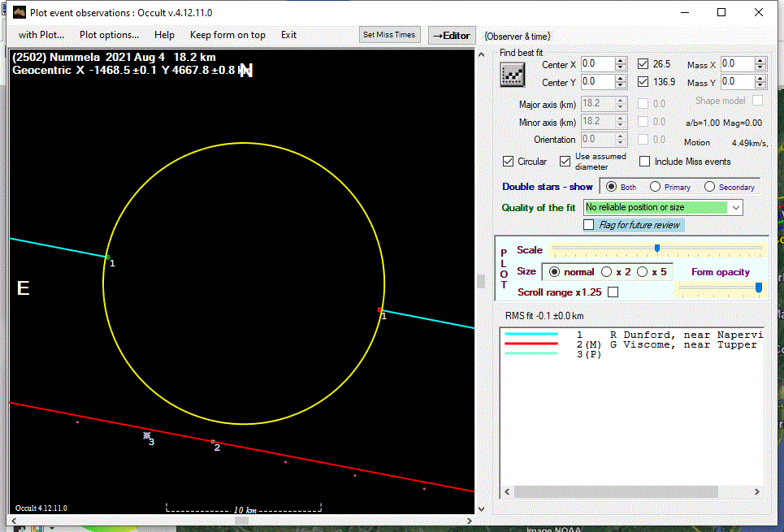Click the Find best fit chart icon
Image resolution: width=784 pixels, height=532 pixels.
point(512,74)
